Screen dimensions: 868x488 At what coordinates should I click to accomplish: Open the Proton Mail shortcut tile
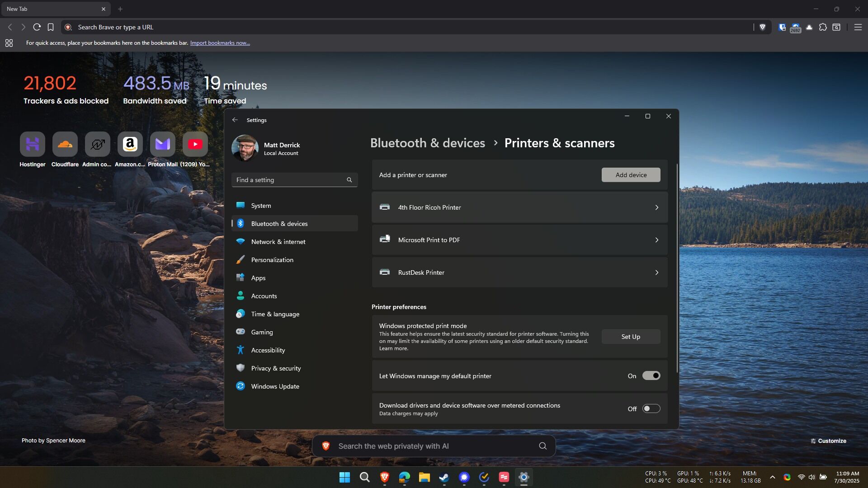point(162,145)
